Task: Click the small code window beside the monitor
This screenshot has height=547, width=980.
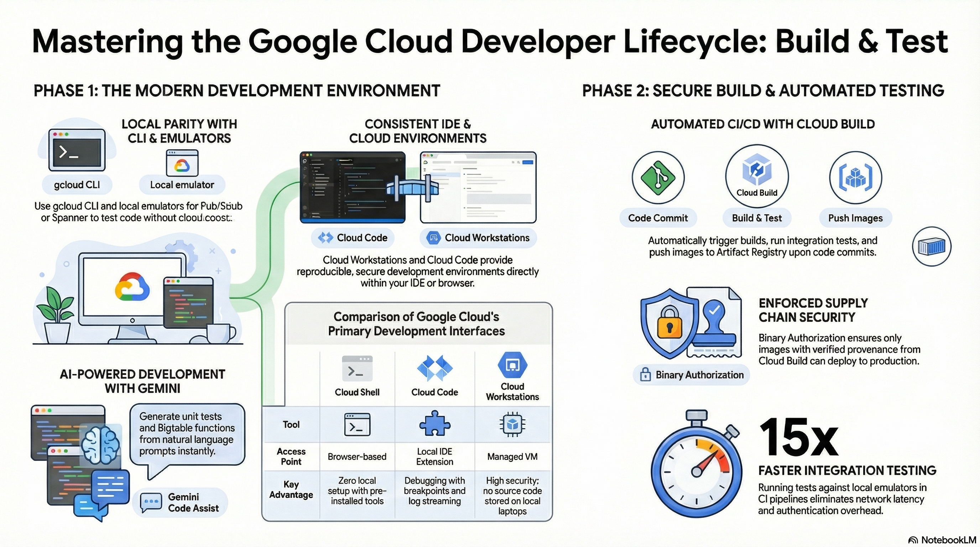Action: [x=188, y=303]
